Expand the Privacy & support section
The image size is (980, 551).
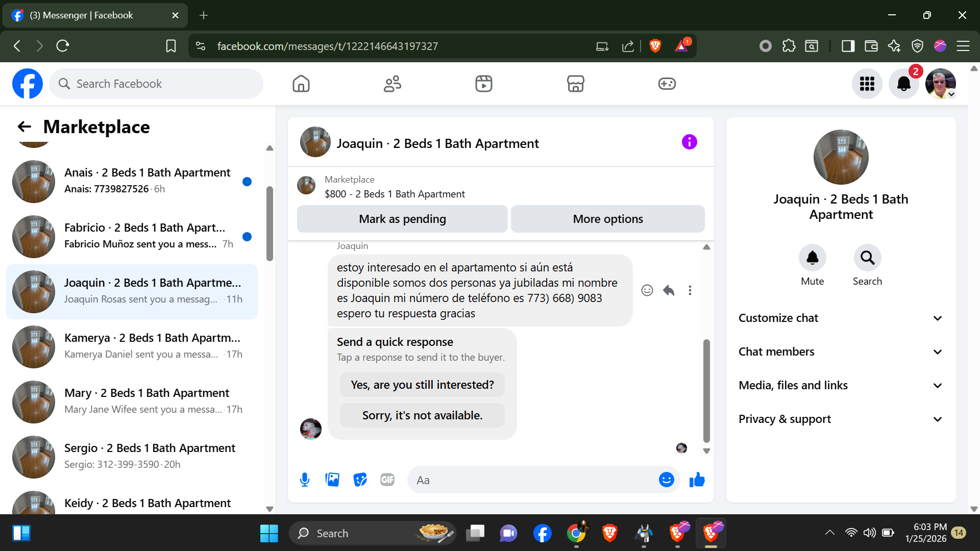pos(841,419)
